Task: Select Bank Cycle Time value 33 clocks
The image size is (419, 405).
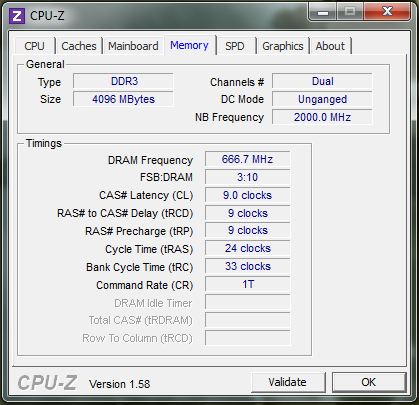Action: click(x=247, y=267)
